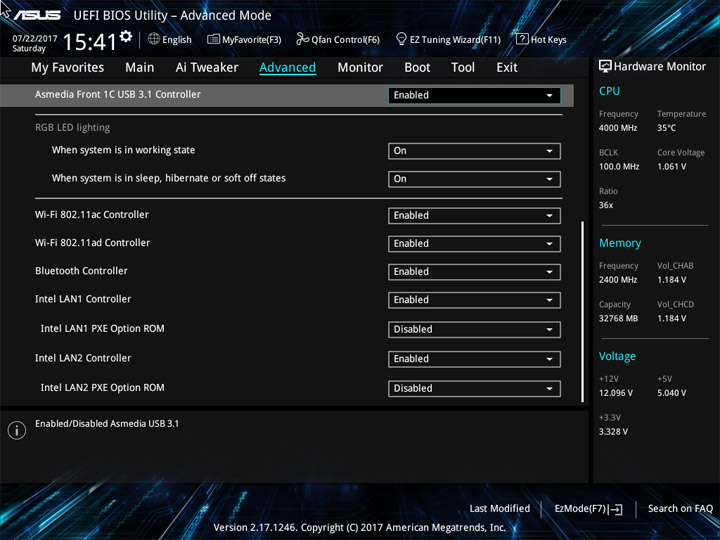Click the Hardware Monitor title

click(x=660, y=67)
